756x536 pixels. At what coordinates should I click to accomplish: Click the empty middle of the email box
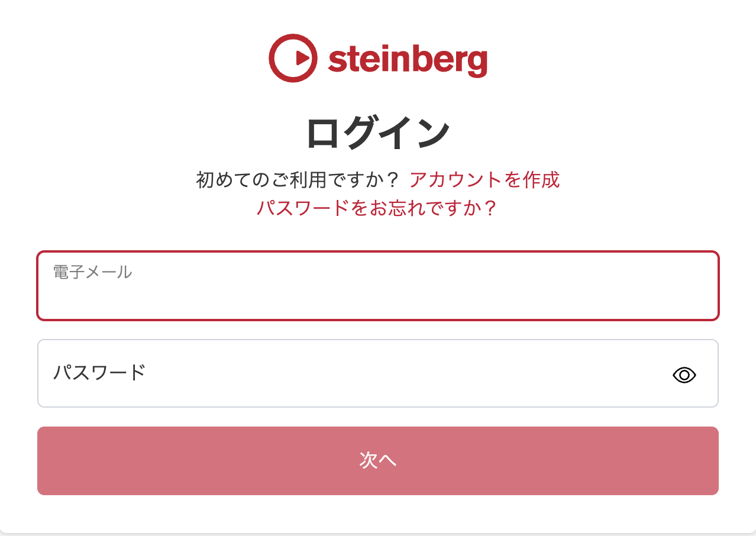click(378, 296)
